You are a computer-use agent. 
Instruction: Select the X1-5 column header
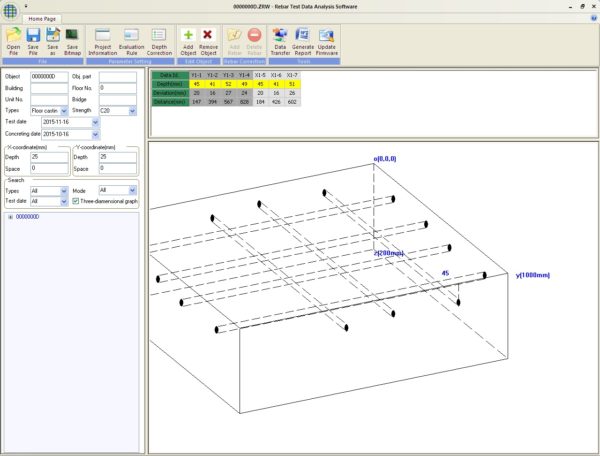pyautogui.click(x=260, y=75)
